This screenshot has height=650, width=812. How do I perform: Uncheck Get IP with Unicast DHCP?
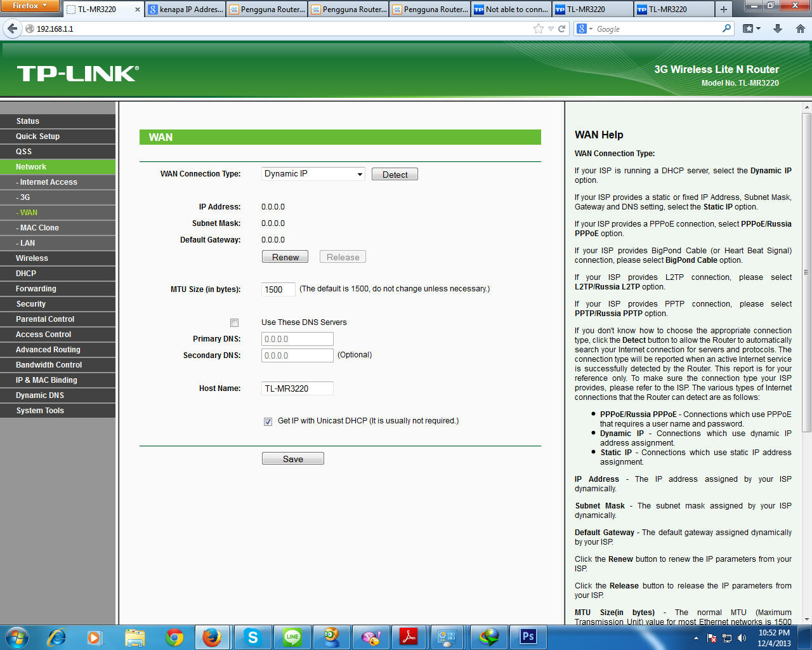point(268,421)
